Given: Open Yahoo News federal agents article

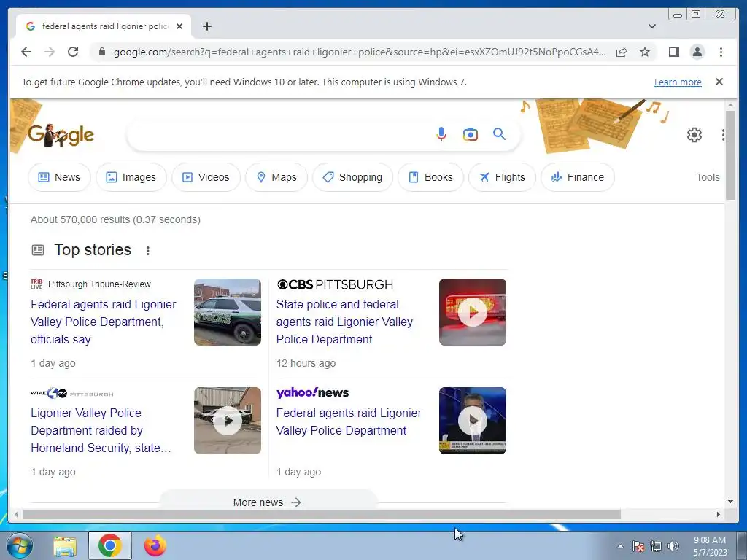Looking at the screenshot, I should (x=349, y=421).
